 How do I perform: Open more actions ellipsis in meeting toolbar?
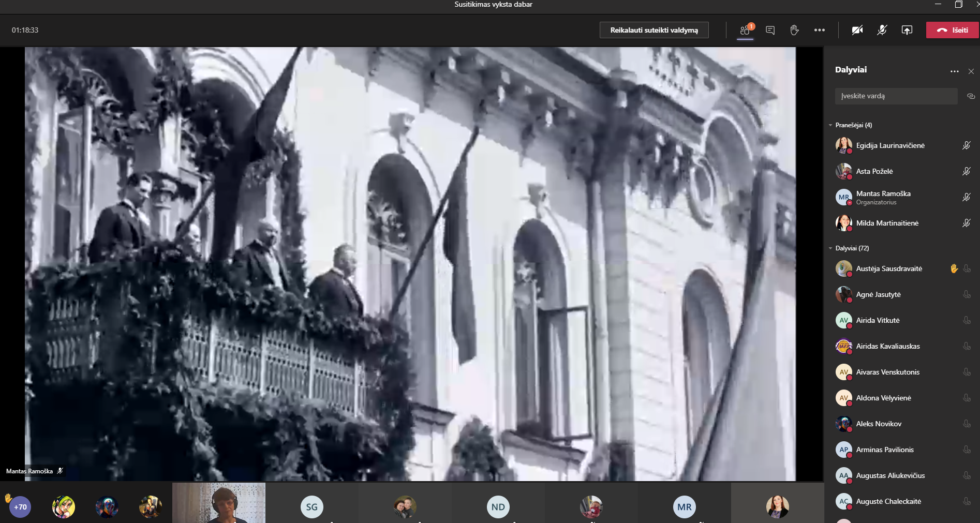tap(819, 30)
